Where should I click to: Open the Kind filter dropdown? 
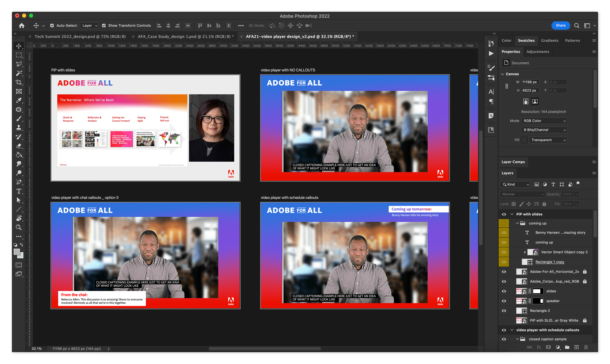515,184
